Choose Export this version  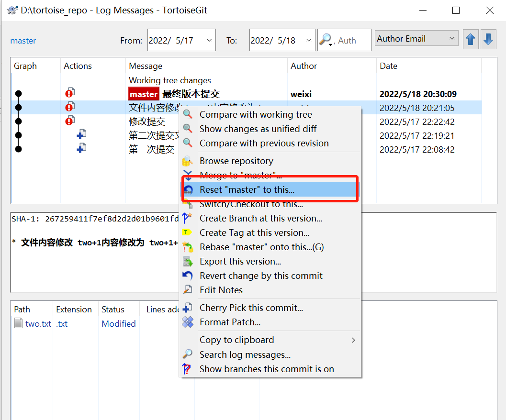point(270,261)
